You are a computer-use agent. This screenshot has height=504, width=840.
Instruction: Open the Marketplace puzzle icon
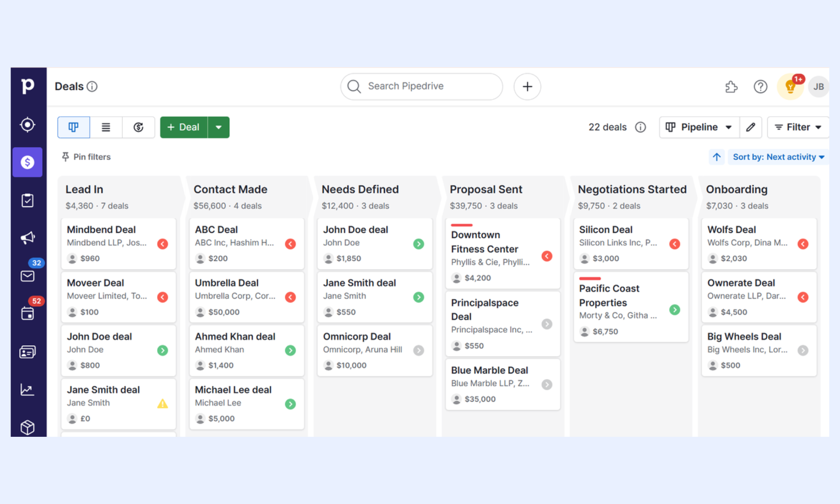[731, 87]
